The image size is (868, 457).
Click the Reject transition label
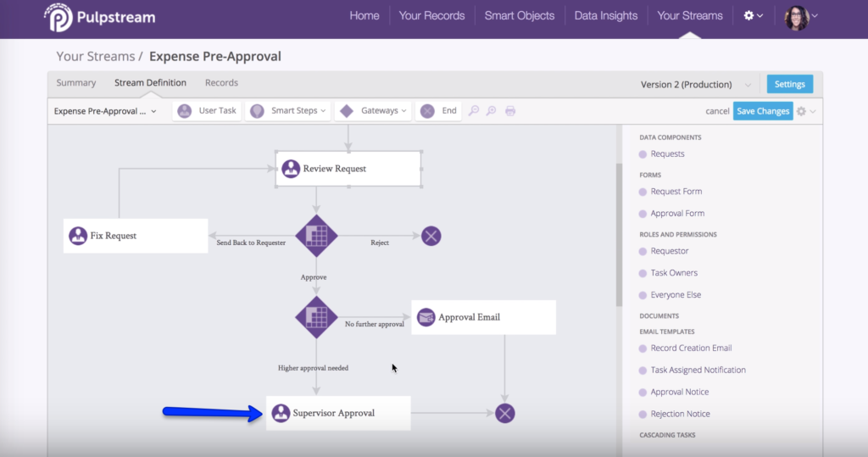[380, 242]
